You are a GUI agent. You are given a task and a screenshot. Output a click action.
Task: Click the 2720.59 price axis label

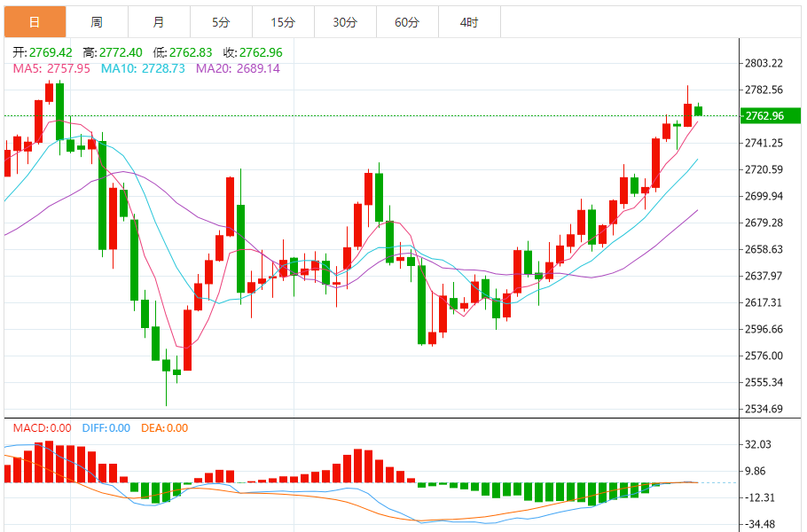coord(764,169)
